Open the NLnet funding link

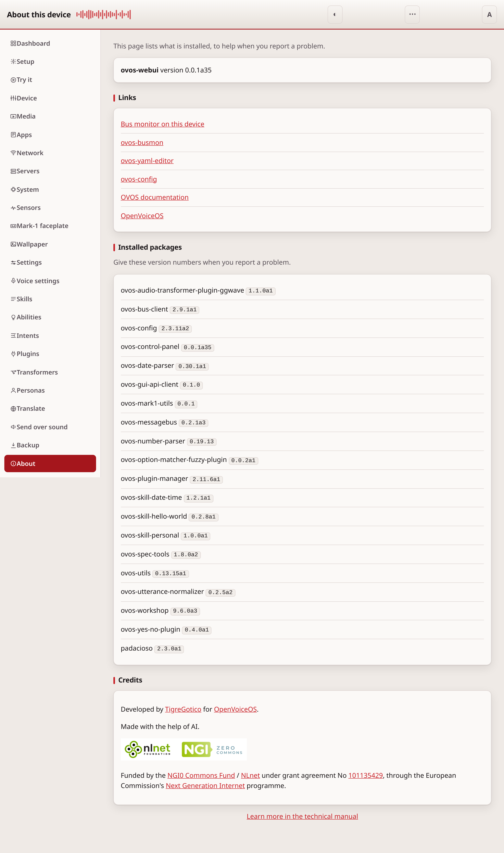pyautogui.click(x=250, y=776)
